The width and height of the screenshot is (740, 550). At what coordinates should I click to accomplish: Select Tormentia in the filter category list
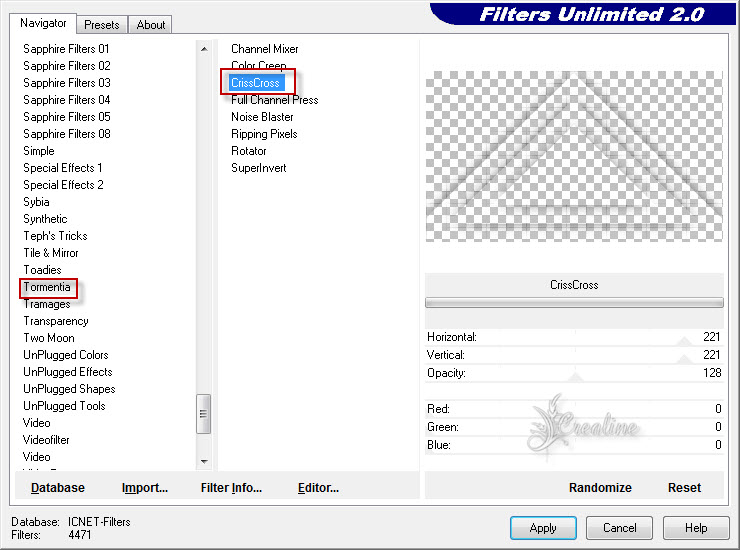click(x=47, y=287)
